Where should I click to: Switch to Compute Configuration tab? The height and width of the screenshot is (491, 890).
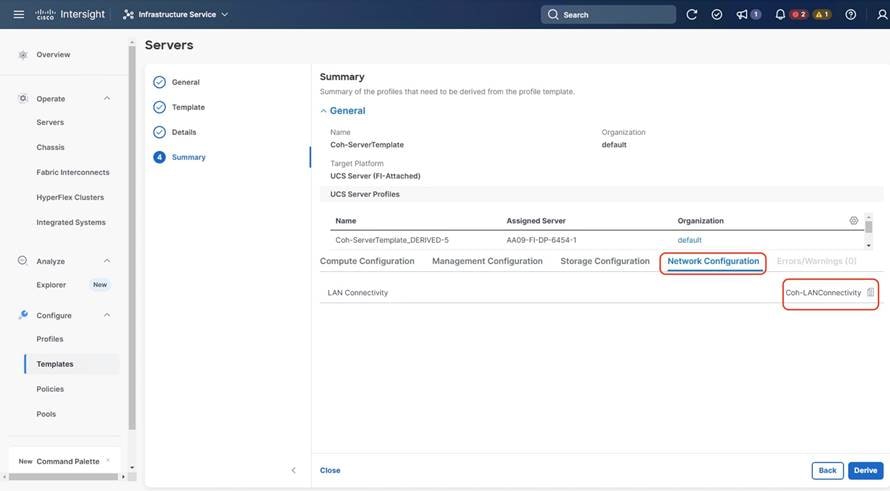367,261
